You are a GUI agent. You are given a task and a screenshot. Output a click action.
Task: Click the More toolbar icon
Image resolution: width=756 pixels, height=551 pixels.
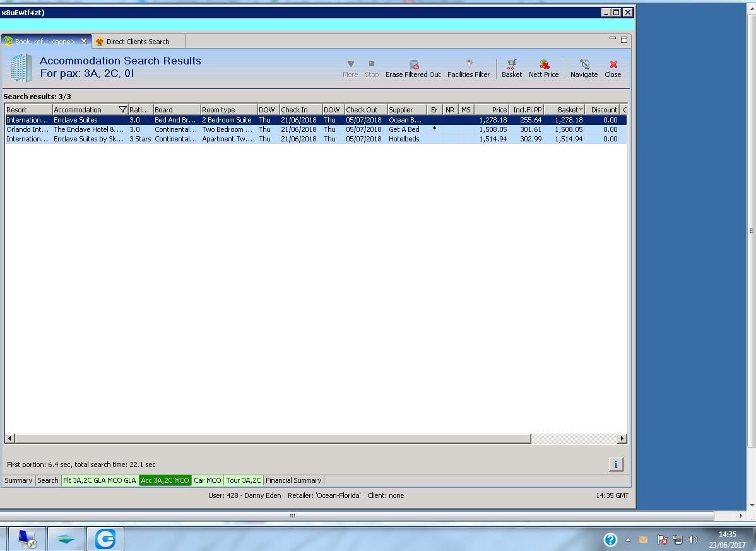[x=350, y=69]
